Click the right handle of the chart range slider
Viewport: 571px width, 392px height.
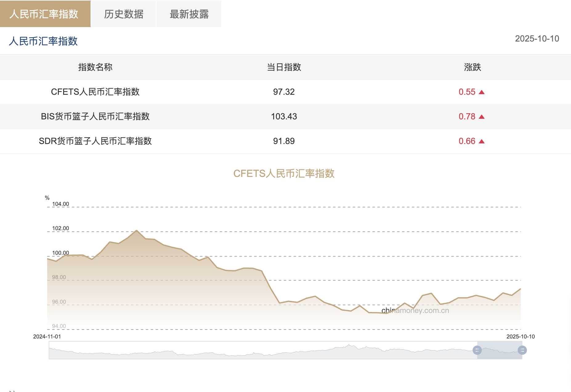(x=522, y=350)
